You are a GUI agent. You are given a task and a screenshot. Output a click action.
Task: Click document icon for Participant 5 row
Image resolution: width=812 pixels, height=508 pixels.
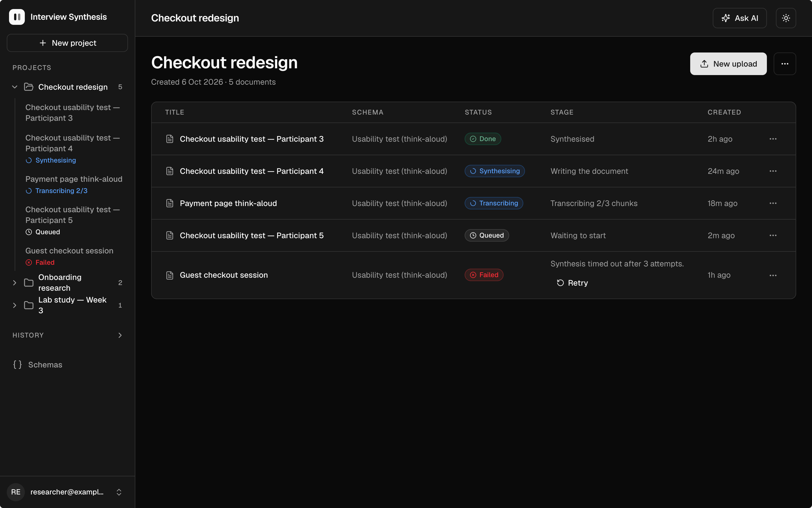[x=170, y=236]
